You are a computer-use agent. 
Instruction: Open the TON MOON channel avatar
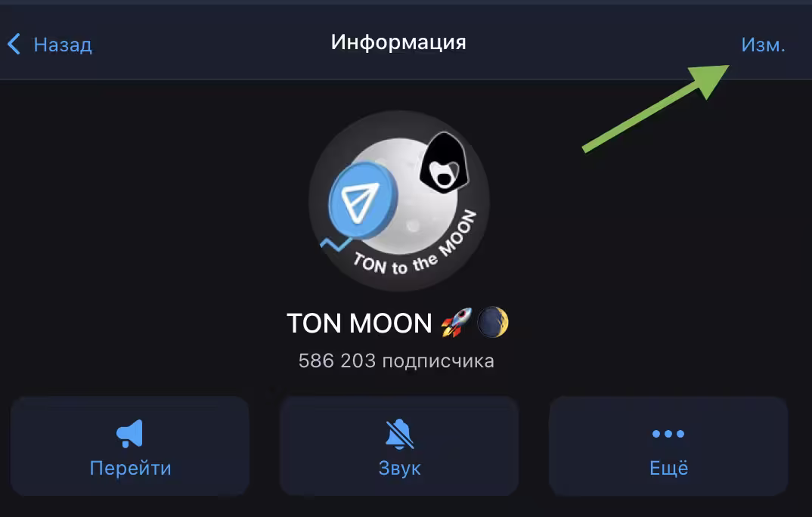click(399, 201)
